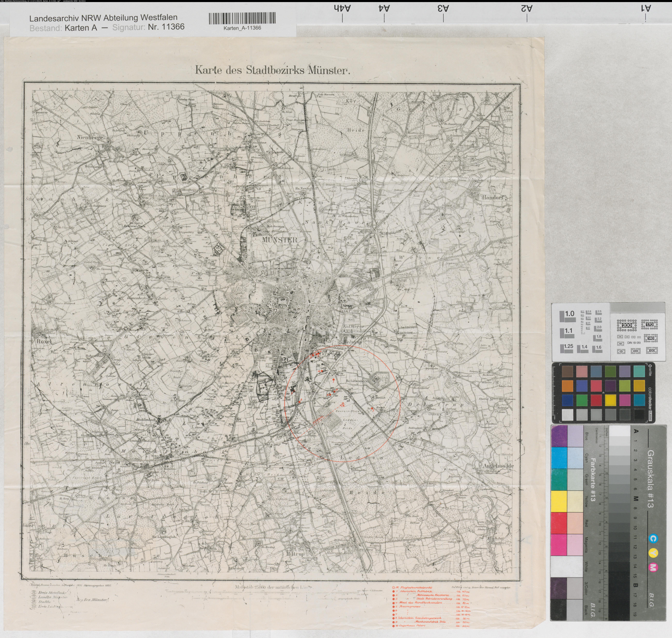The image size is (672, 638).
Task: Click the 'A2' paper size marker
Action: click(527, 8)
